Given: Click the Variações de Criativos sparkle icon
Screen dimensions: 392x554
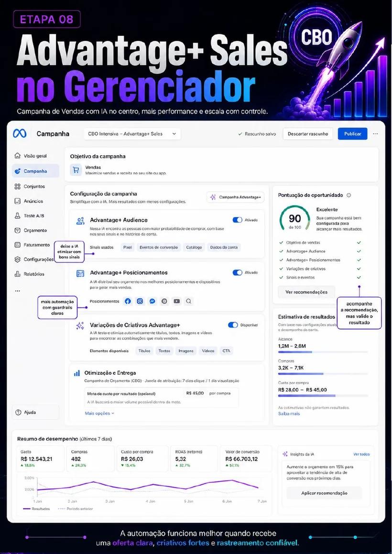Looking at the screenshot, I should click(80, 326).
